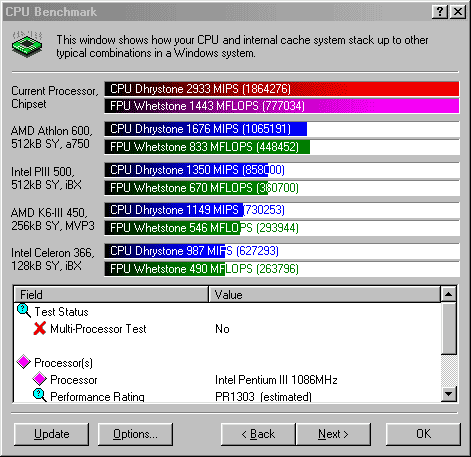The image size is (471, 457).
Task: Select the Test Status row
Action: [228, 312]
